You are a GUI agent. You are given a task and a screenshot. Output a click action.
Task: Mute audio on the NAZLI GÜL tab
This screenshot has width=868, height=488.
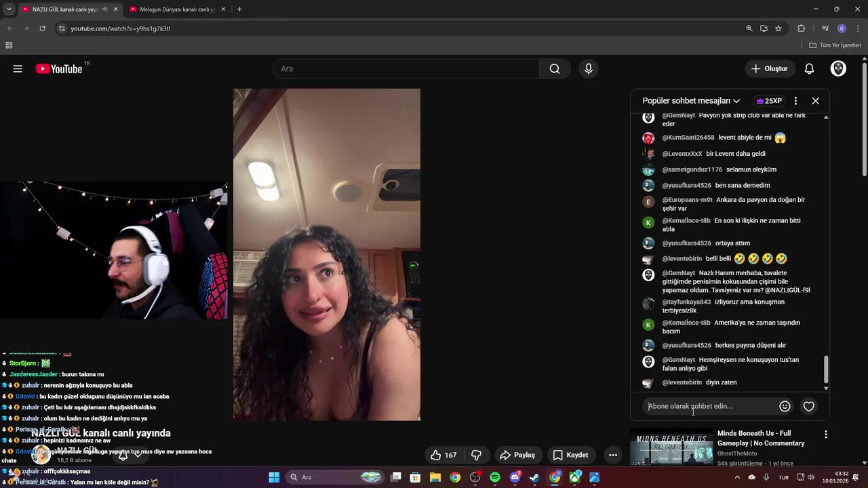coord(104,9)
